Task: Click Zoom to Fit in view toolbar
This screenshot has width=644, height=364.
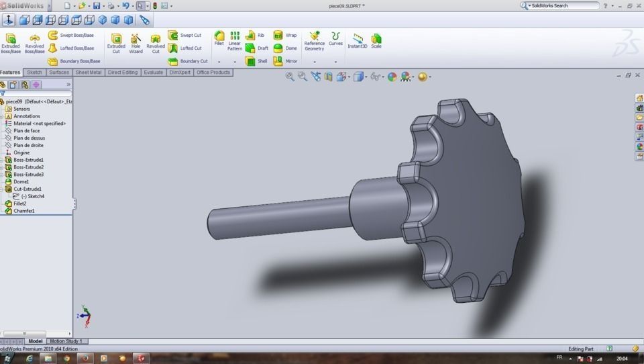Action: click(x=290, y=77)
